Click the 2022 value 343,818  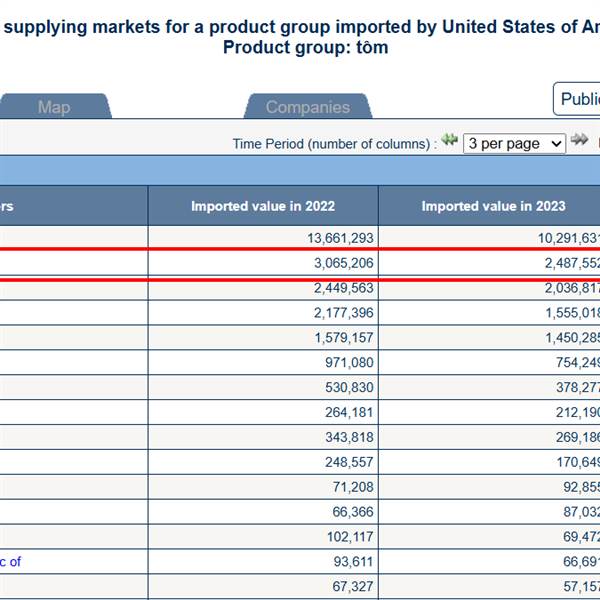click(349, 437)
